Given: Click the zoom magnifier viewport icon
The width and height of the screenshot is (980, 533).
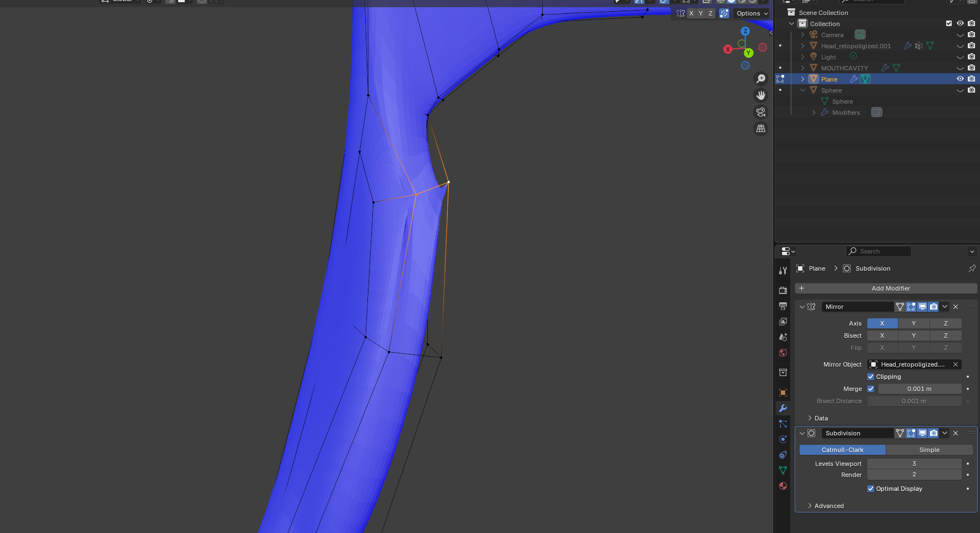Looking at the screenshot, I should click(761, 79).
